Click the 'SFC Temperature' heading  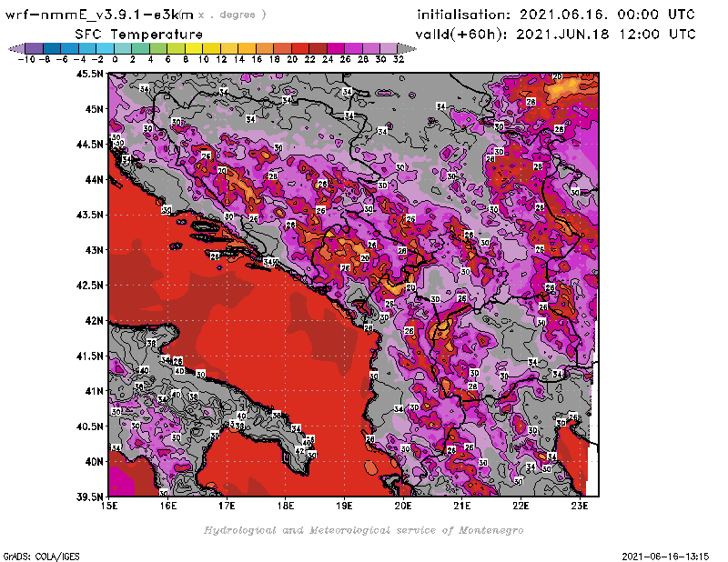click(x=139, y=35)
